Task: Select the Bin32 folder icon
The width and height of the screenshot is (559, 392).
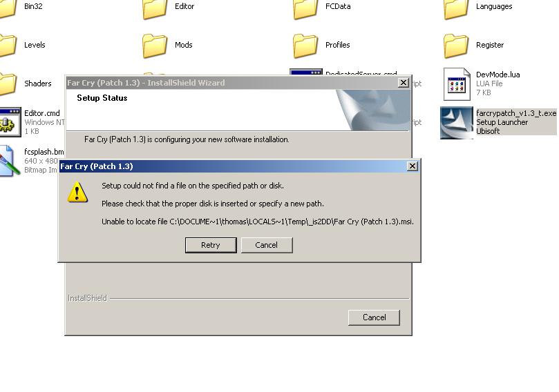Action: pyautogui.click(x=8, y=8)
